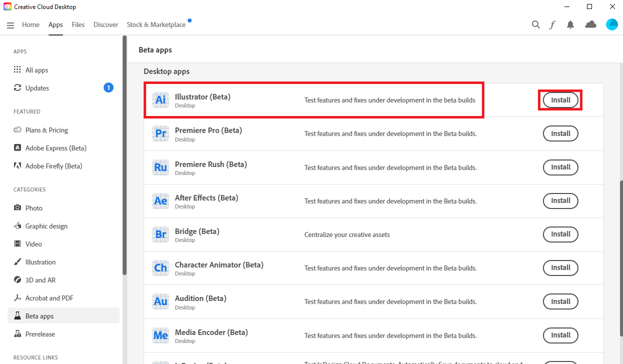The image size is (623, 364).
Task: Open the fonts f icon
Action: click(x=552, y=24)
